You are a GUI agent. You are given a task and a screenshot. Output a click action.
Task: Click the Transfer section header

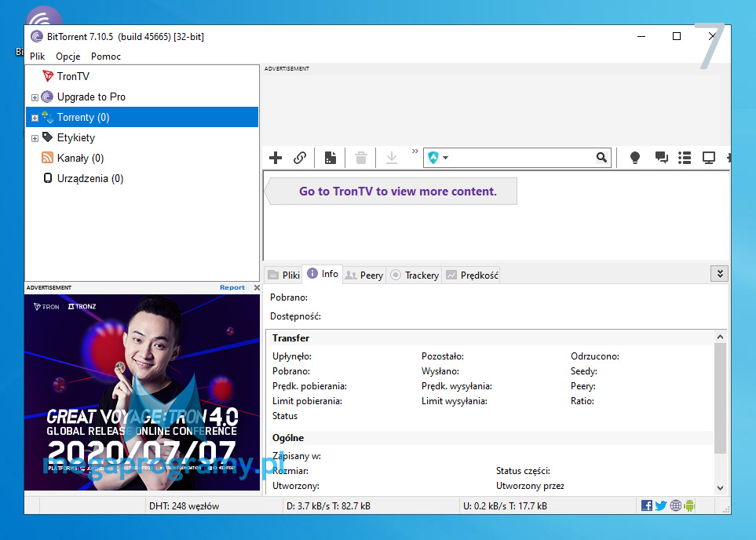click(290, 338)
